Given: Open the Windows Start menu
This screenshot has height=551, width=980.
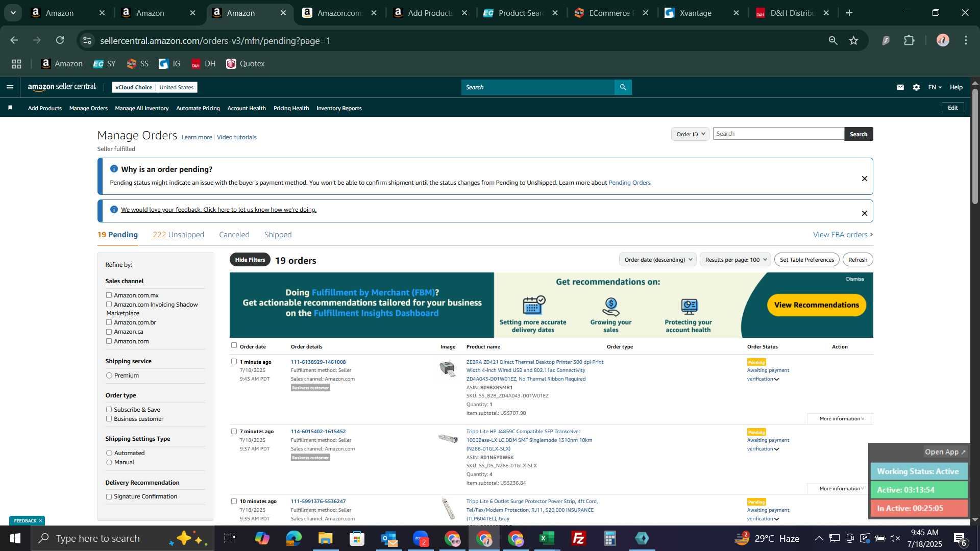Looking at the screenshot, I should [15, 538].
